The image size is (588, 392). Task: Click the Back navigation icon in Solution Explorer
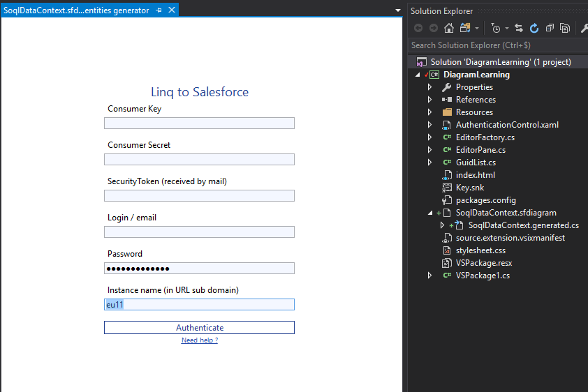418,28
